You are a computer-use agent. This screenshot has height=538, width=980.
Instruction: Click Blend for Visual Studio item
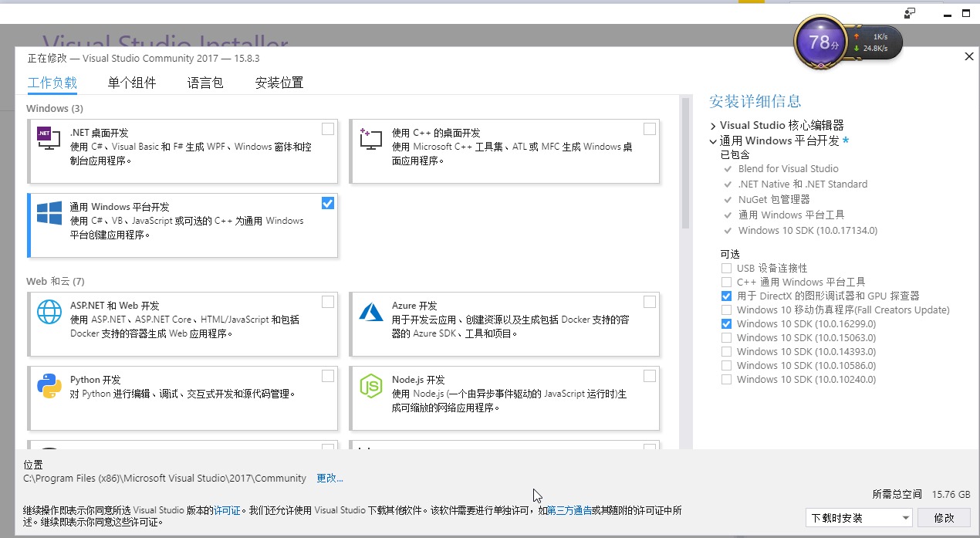click(x=788, y=169)
